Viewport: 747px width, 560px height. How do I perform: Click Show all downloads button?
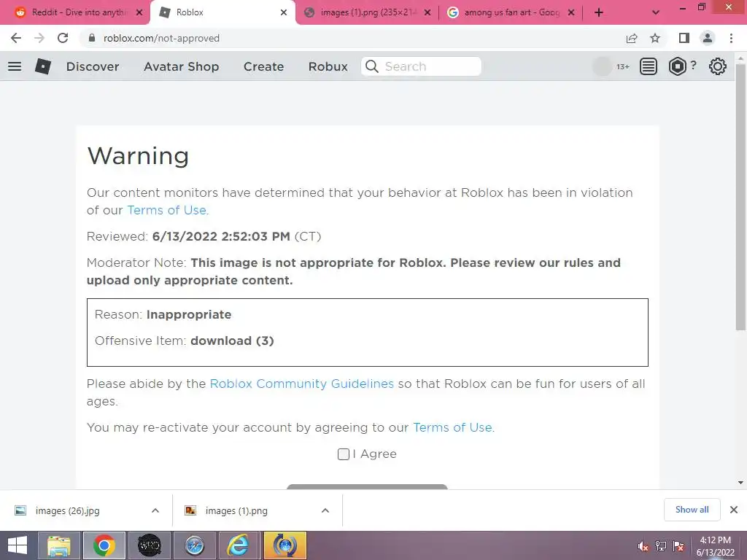[x=692, y=510]
